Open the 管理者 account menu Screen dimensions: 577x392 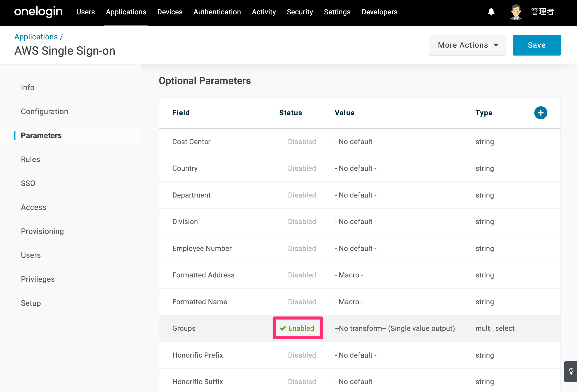(x=543, y=12)
